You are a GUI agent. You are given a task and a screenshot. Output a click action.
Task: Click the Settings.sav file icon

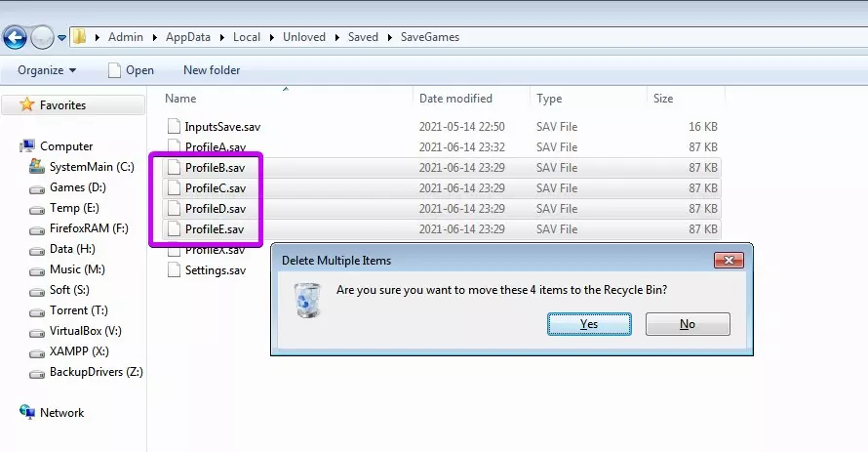174,269
